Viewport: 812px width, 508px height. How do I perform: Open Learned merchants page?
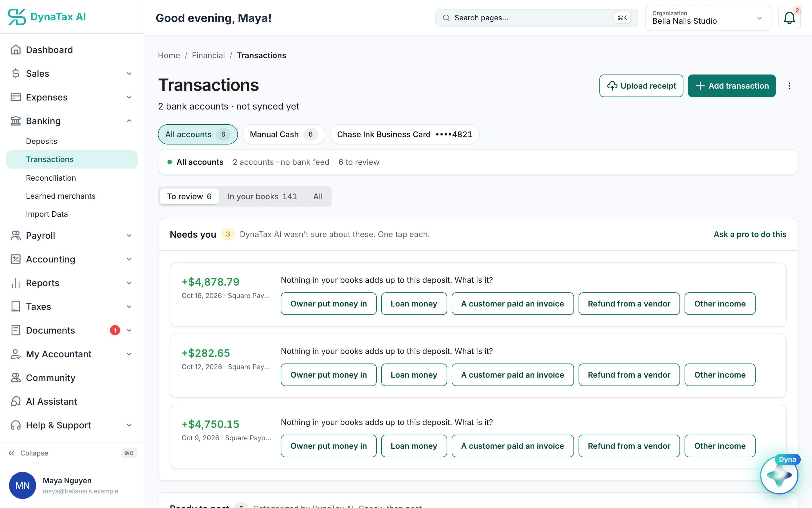tap(61, 196)
